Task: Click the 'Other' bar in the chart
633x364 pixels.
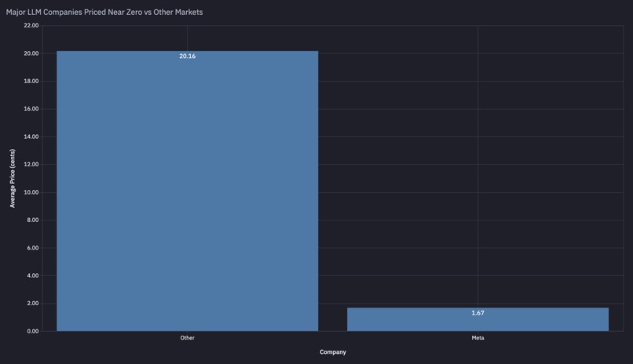Action: pos(188,191)
